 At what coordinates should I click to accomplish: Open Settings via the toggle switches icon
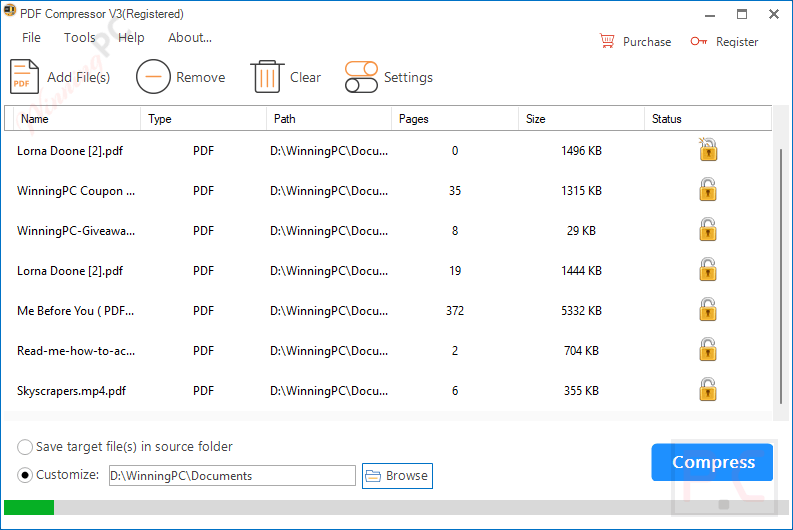tap(361, 77)
